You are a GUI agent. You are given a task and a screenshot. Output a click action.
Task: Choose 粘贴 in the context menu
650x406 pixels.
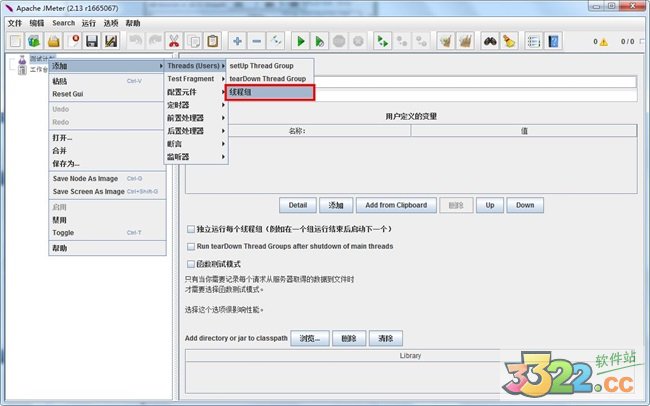107,81
